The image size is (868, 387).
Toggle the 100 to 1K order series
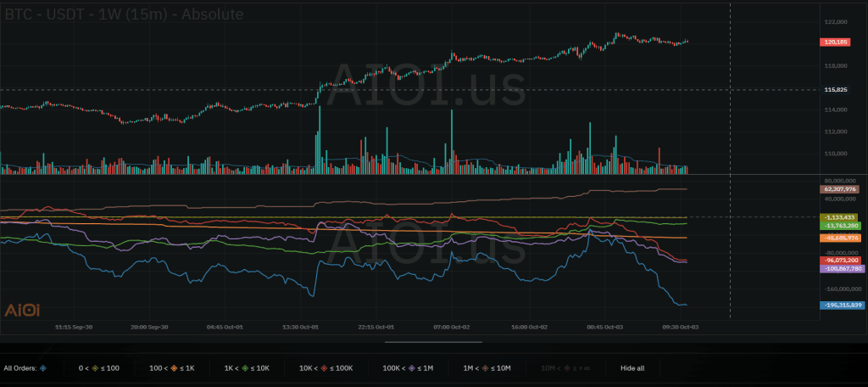point(172,368)
